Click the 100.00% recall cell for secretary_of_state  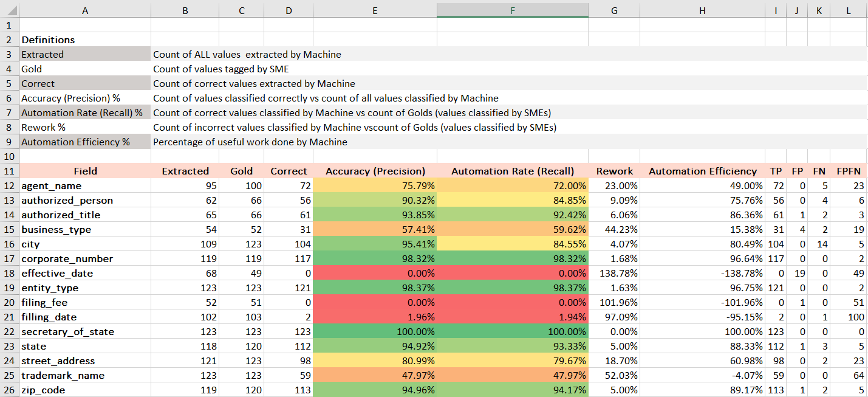pos(512,331)
